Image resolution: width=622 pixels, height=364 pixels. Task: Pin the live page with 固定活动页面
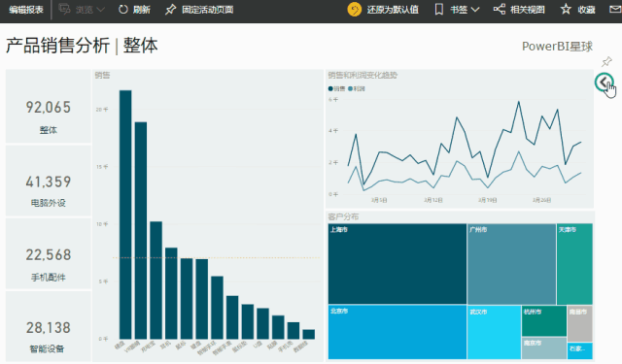coord(199,10)
